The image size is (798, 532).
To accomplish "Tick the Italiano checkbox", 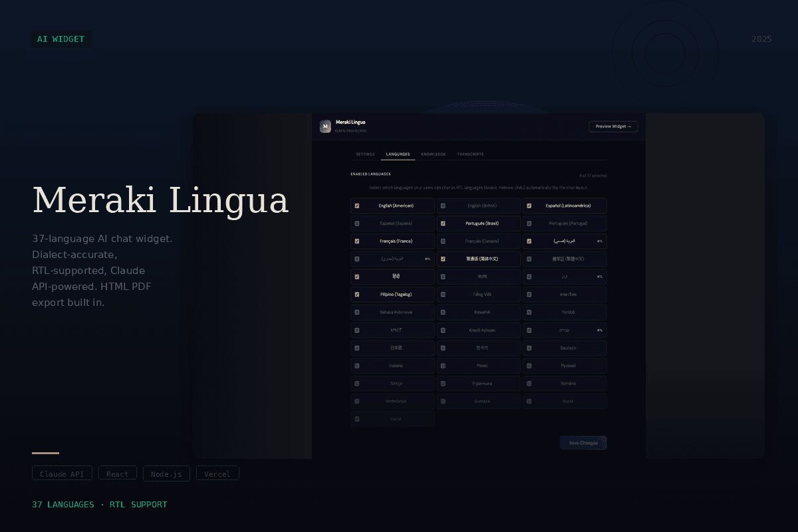I will tap(357, 366).
